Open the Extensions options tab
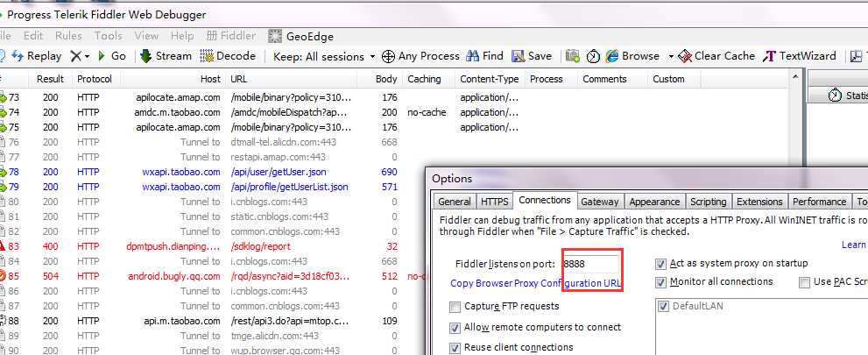The image size is (868, 355). pyautogui.click(x=759, y=202)
